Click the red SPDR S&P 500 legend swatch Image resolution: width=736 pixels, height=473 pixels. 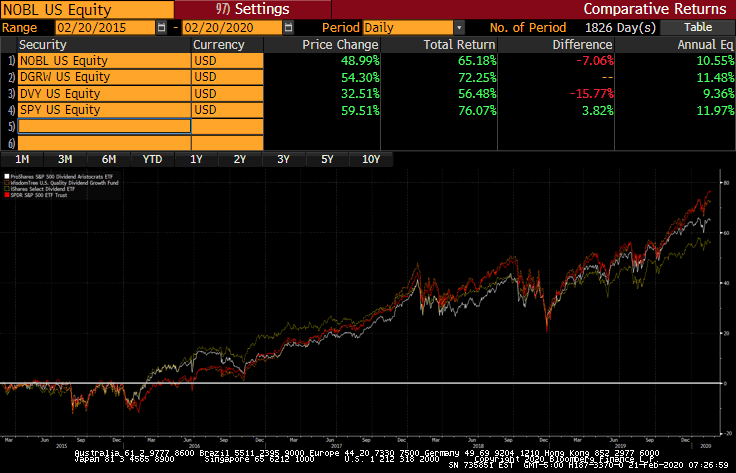point(7,195)
